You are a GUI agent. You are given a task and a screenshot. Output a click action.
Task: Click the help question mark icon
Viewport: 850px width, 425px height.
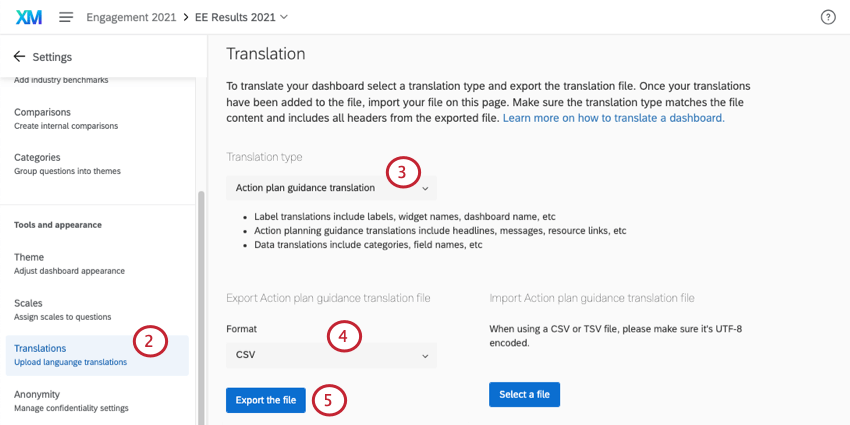[x=827, y=17]
